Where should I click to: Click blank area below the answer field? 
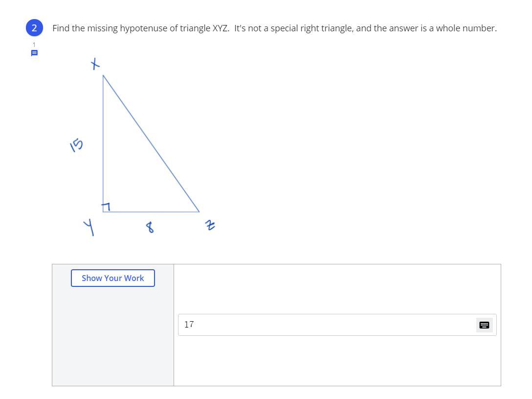(x=337, y=361)
